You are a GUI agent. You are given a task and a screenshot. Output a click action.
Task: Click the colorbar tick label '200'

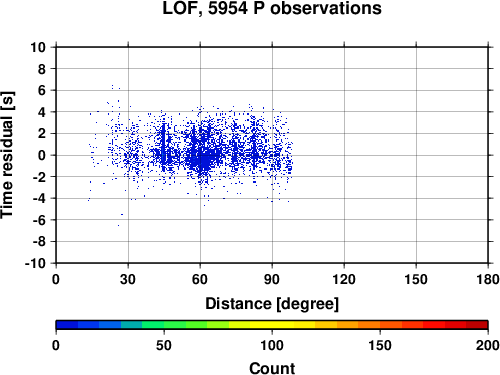coord(488,345)
